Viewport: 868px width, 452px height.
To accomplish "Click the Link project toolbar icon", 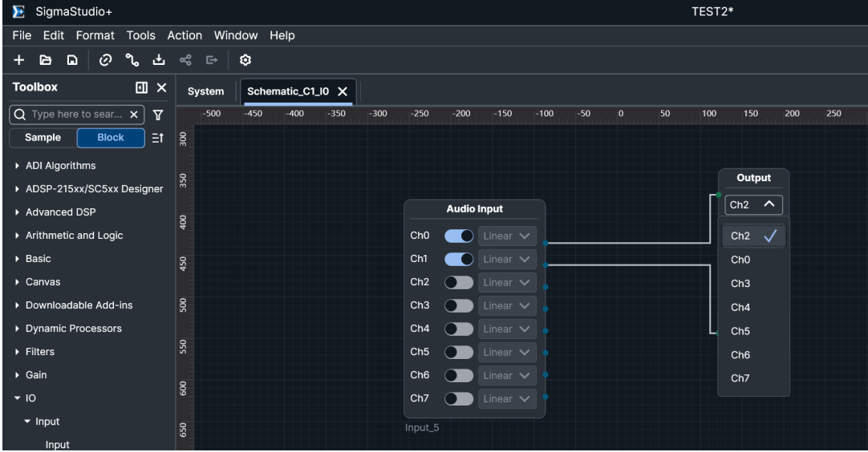I will coord(105,60).
